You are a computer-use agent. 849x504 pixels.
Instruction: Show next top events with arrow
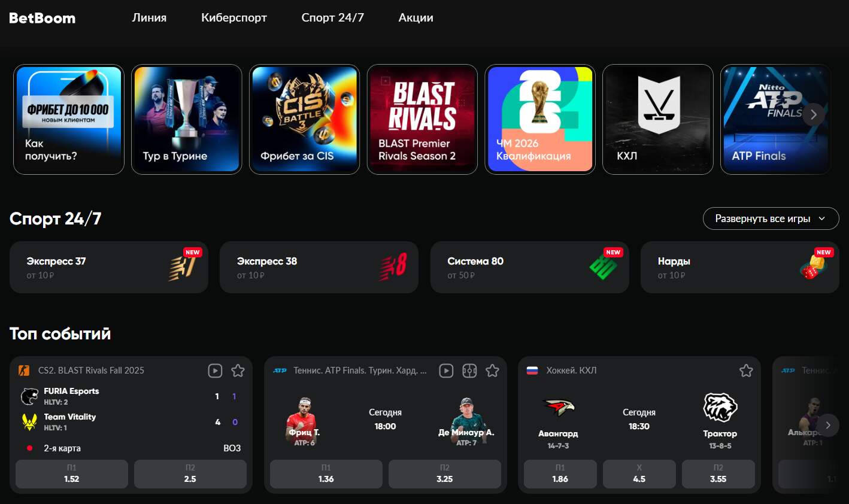[828, 425]
